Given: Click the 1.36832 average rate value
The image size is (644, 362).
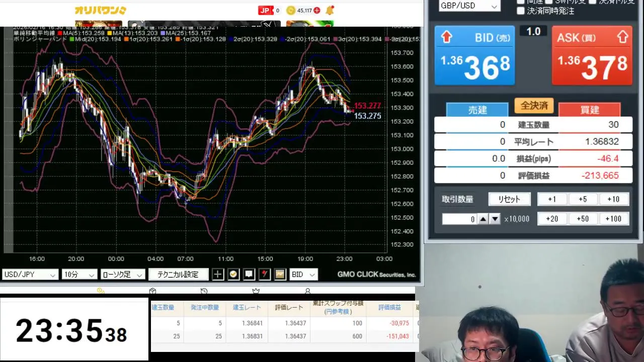Looking at the screenshot, I should pos(602,142).
